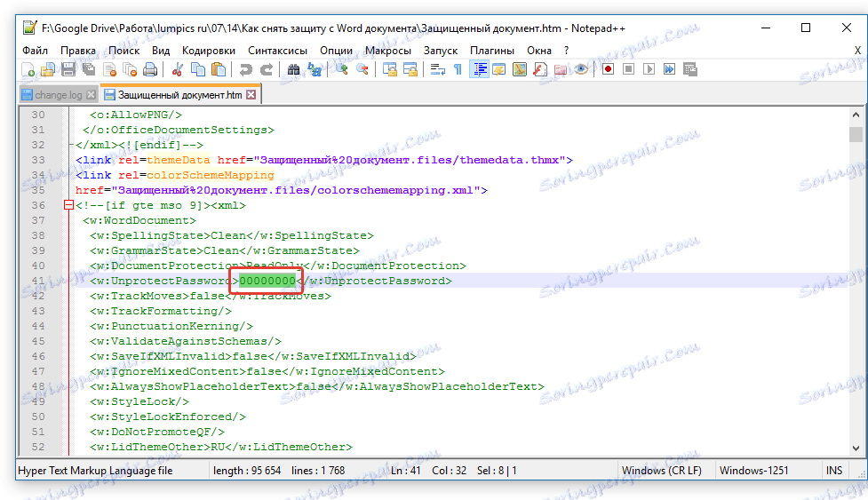This screenshot has width=868, height=500.
Task: Run macro multiple times icon
Action: (x=669, y=69)
